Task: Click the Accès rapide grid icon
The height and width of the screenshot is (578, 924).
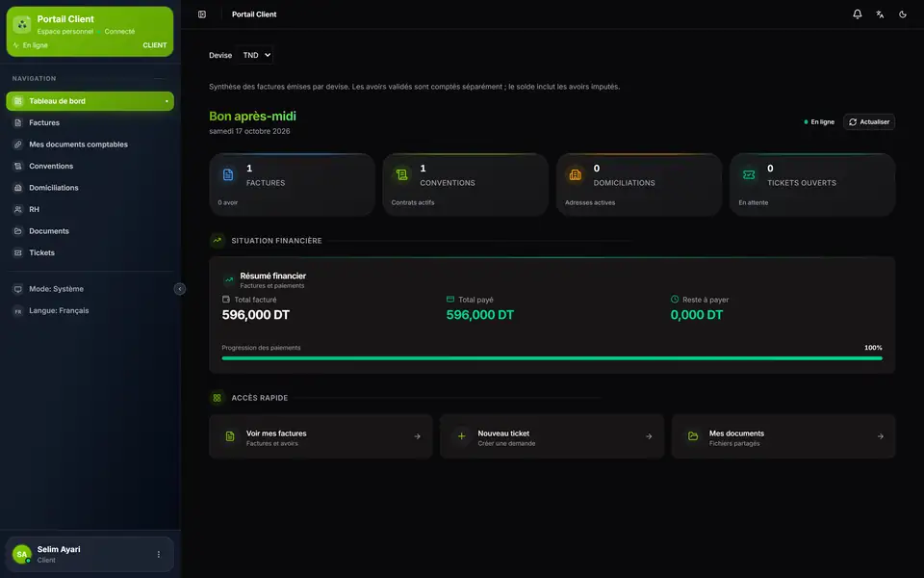Action: pyautogui.click(x=218, y=398)
